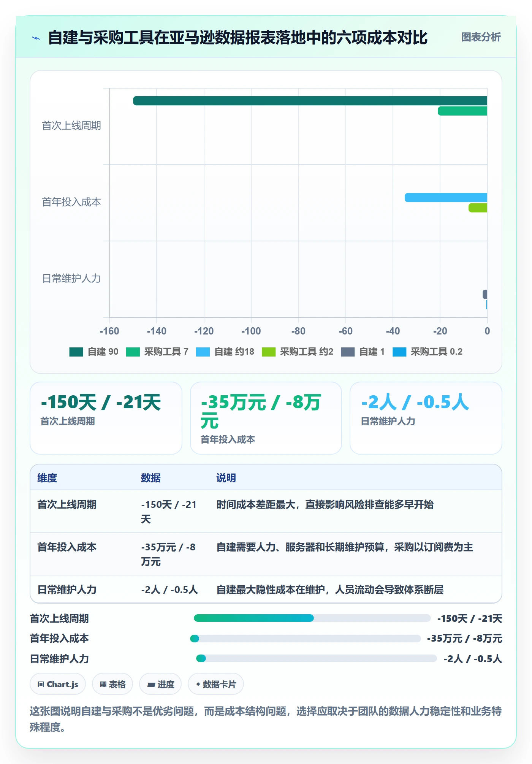Image resolution: width=532 pixels, height=764 pixels.
Task: Click the 图表分析 label in the header
Action: (x=481, y=37)
